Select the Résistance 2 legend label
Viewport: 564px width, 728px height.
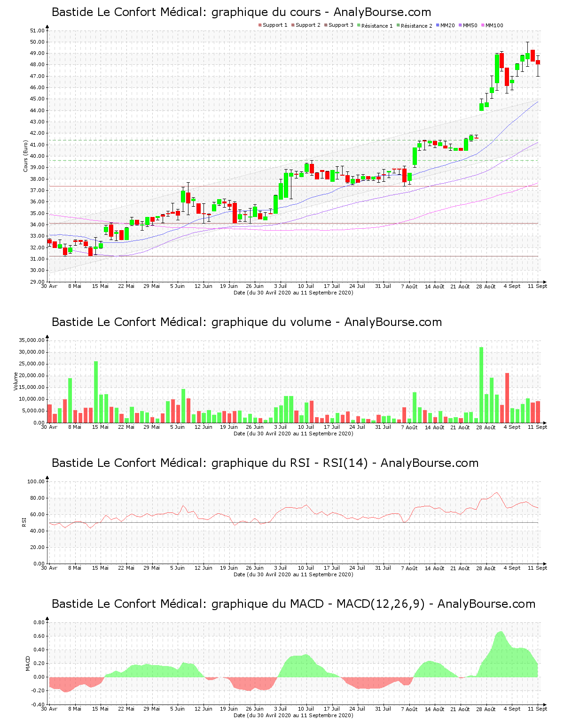(x=416, y=26)
